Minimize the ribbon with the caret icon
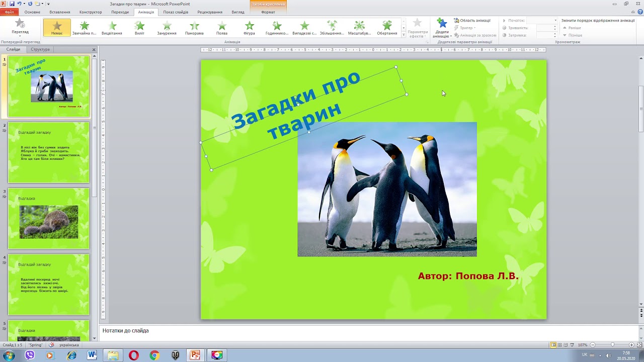The image size is (644, 362). click(634, 12)
